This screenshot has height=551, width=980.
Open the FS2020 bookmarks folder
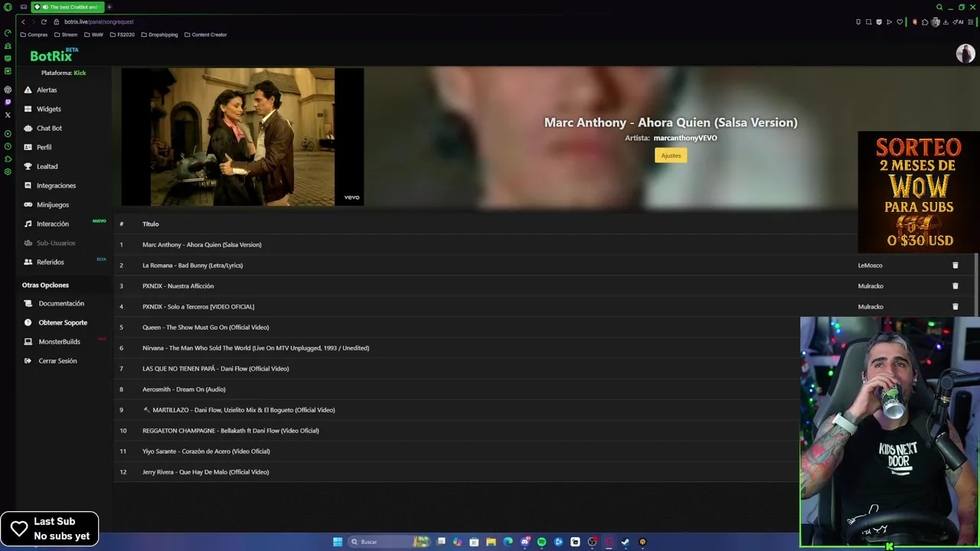pos(122,34)
